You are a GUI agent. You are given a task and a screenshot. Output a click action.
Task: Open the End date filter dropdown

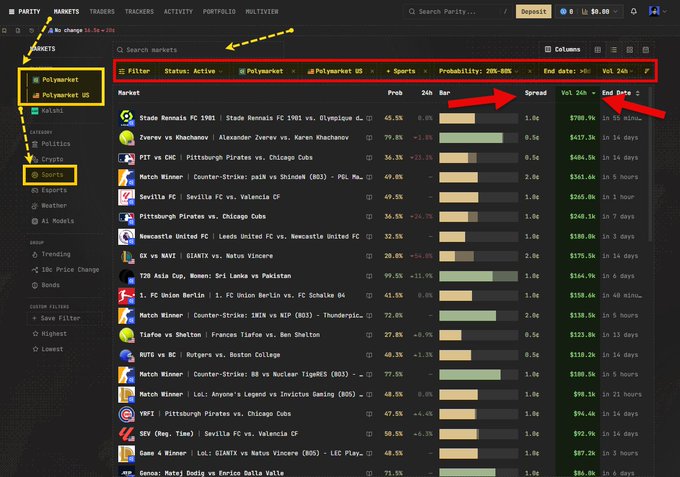pyautogui.click(x=567, y=71)
